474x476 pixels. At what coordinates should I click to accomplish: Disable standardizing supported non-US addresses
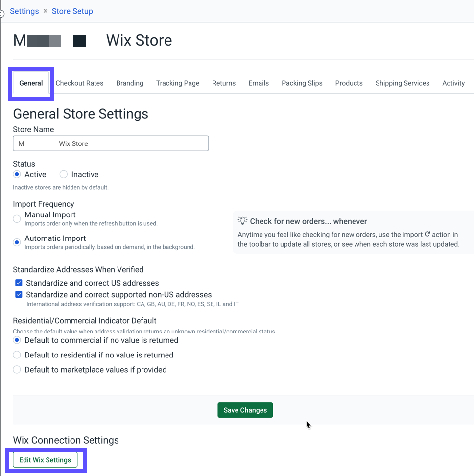18,294
